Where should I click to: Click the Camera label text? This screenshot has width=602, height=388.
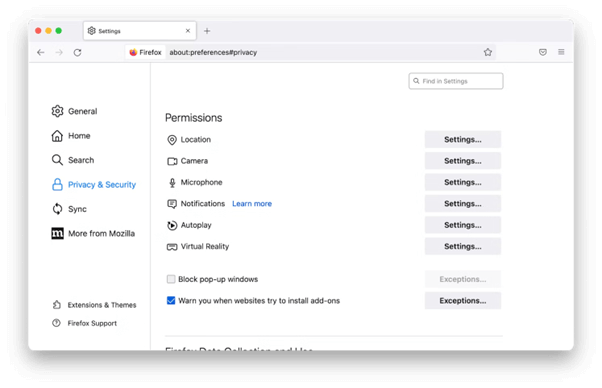[194, 161]
